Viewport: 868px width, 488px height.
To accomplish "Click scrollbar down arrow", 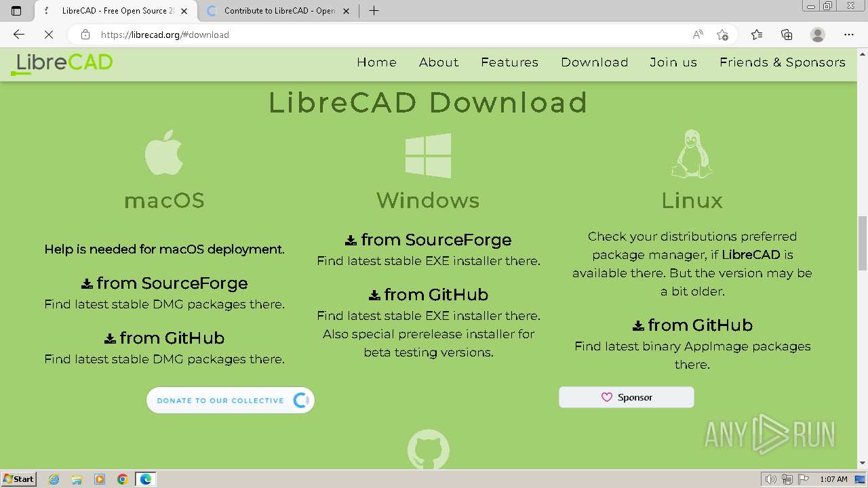I will tap(863, 464).
